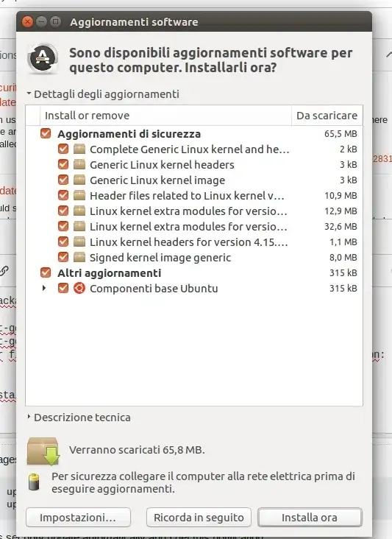Viewport: 392px width, 539px height.
Task: Postpone updates with Ricorda in seguito
Action: [x=199, y=518]
